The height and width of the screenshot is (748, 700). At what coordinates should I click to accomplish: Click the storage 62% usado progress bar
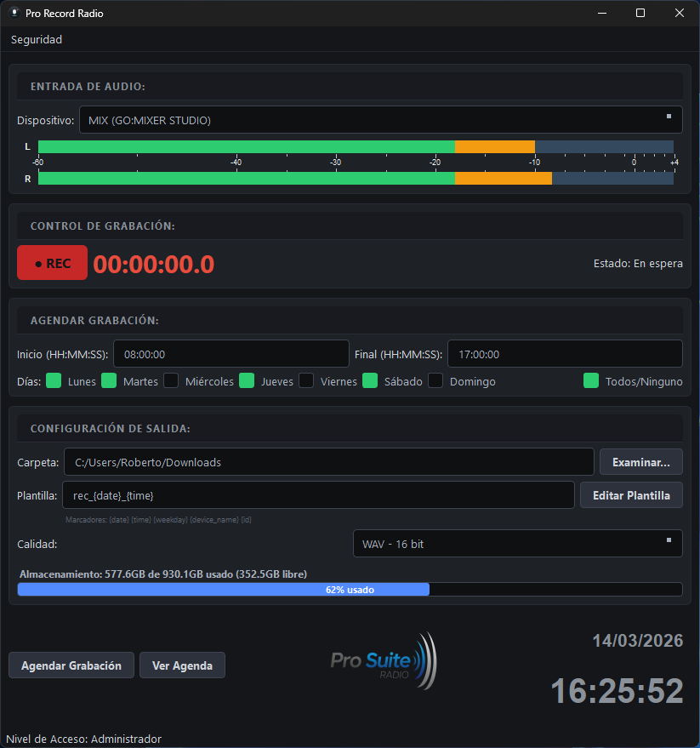coord(350,590)
